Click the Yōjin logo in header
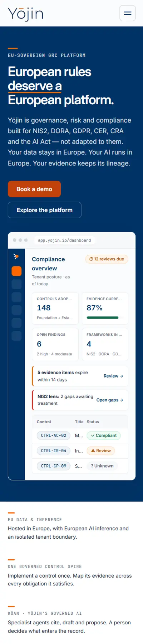Image resolution: width=143 pixels, height=644 pixels. [x=26, y=14]
